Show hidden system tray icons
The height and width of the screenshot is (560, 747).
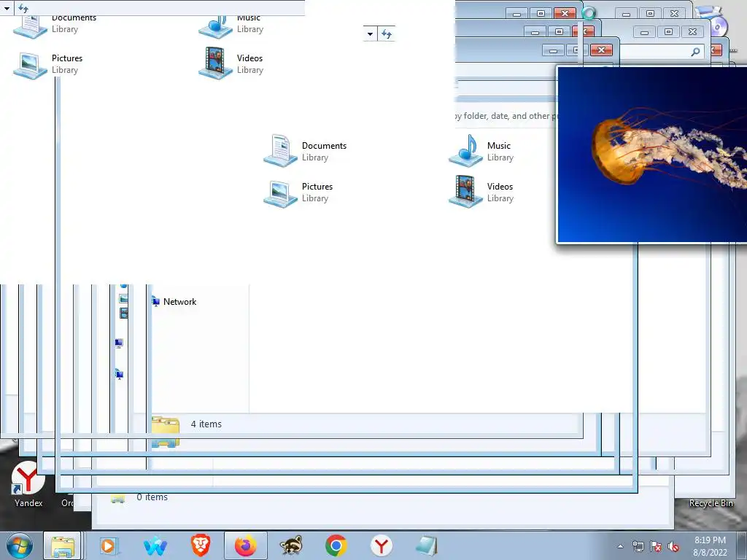click(x=620, y=546)
